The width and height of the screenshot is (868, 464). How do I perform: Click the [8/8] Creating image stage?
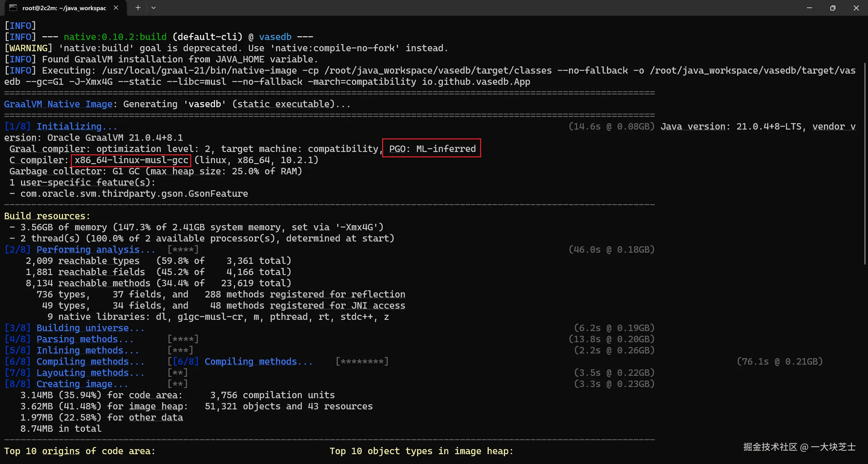pyautogui.click(x=66, y=384)
